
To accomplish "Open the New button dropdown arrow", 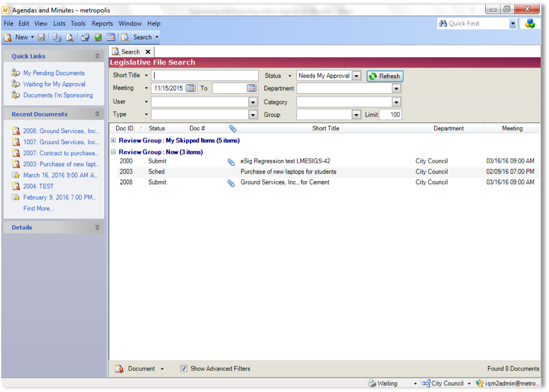I will [x=32, y=37].
